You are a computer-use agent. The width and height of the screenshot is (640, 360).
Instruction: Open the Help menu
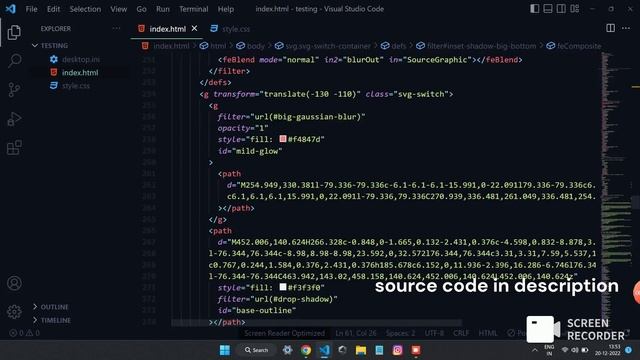tap(225, 9)
